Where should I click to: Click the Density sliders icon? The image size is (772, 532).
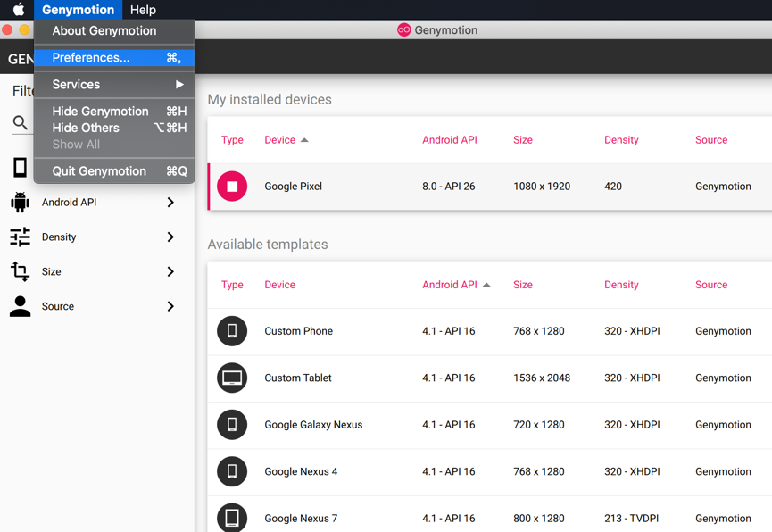pos(20,237)
